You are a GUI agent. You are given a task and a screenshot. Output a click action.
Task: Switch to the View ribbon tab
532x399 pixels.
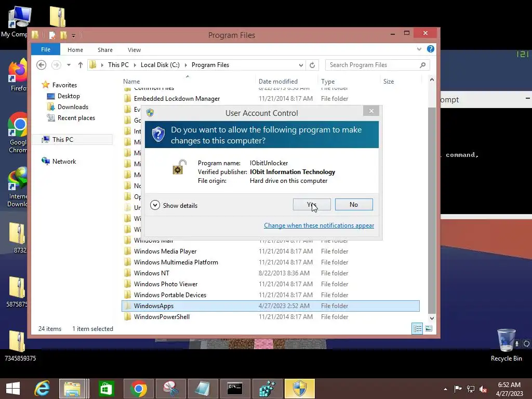[134, 50]
